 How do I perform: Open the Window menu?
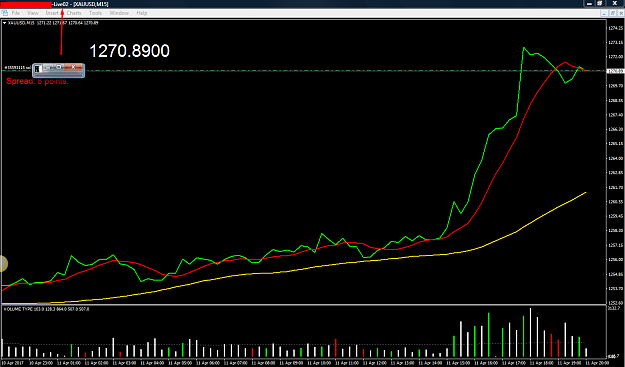[119, 13]
